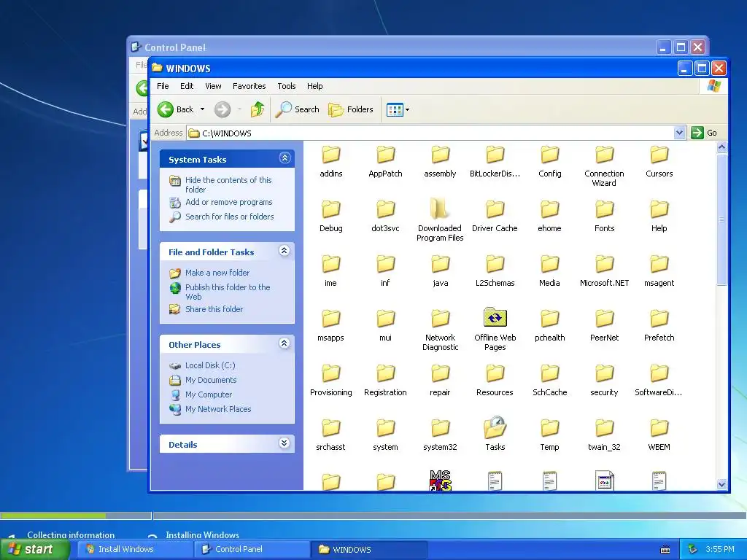This screenshot has width=747, height=560.
Task: Click Add or remove programs link
Action: 228,203
